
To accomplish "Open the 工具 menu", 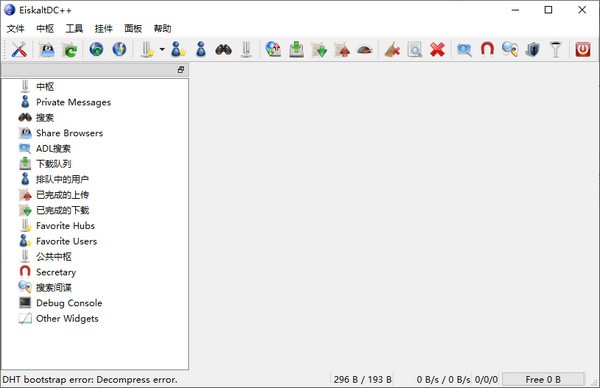I will point(74,28).
